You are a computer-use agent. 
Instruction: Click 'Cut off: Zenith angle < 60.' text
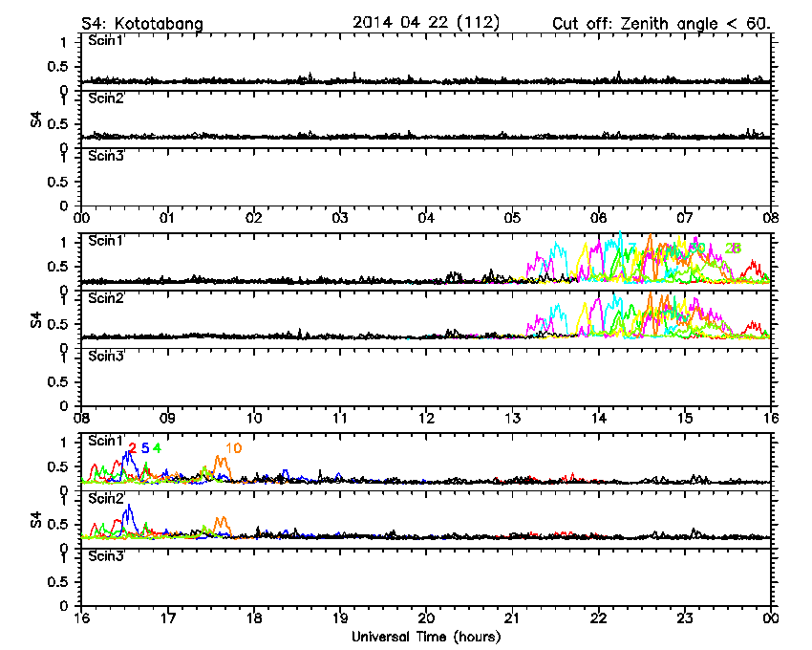pyautogui.click(x=661, y=23)
